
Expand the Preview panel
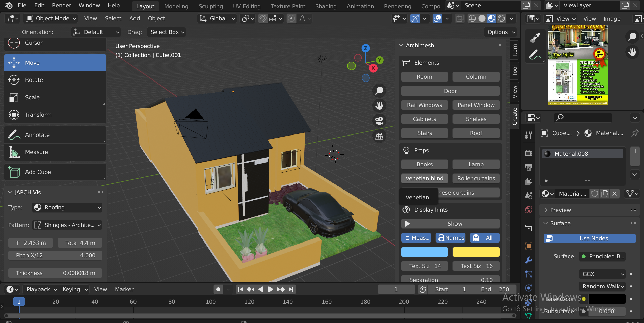click(589, 210)
